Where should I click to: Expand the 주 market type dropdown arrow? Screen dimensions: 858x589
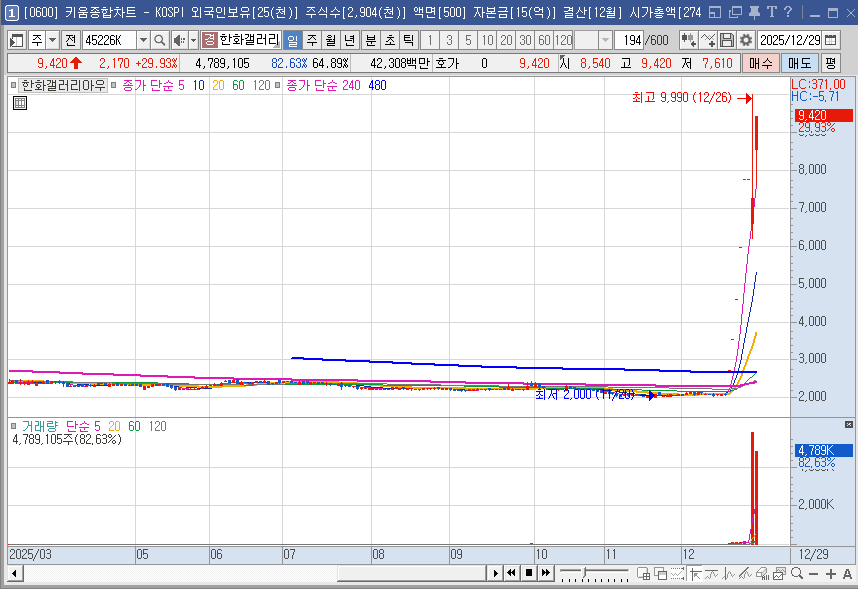53,40
